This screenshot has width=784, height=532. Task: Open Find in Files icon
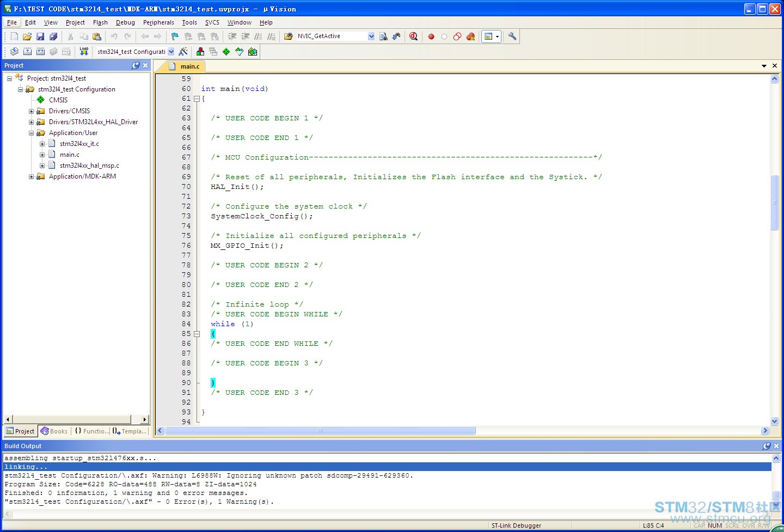289,36
